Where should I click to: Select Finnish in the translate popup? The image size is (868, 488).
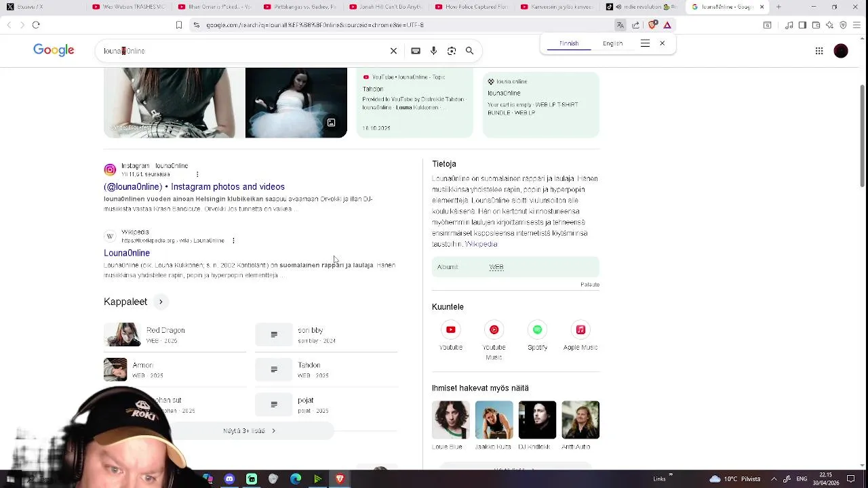tap(569, 43)
